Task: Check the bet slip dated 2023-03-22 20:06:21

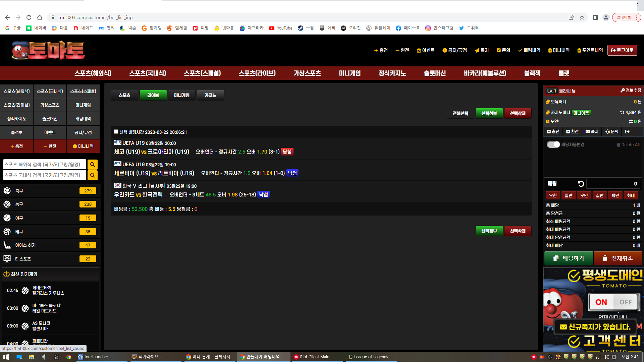Action: (x=116, y=132)
